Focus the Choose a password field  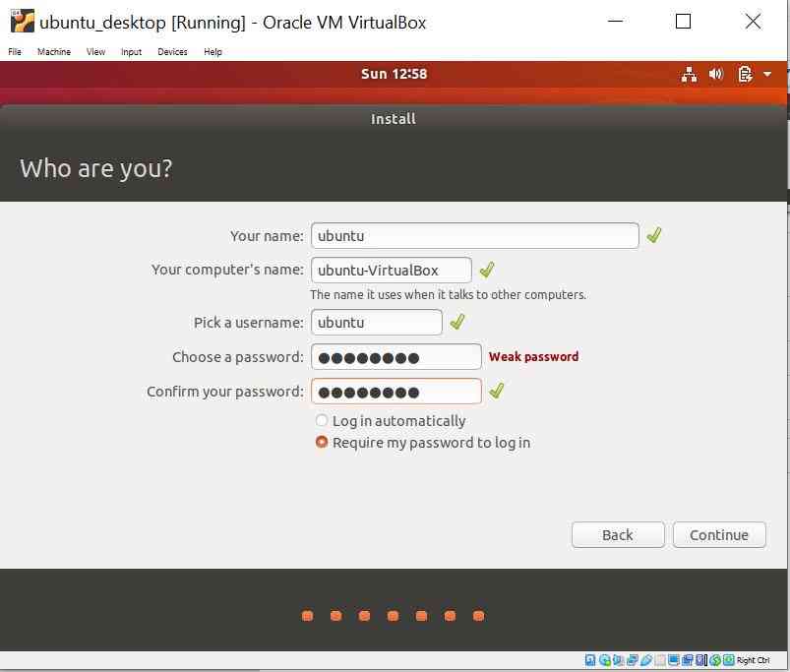click(395, 357)
